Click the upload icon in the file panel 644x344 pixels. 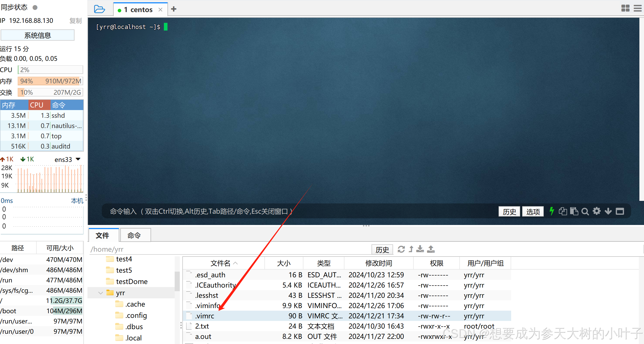pyautogui.click(x=431, y=249)
